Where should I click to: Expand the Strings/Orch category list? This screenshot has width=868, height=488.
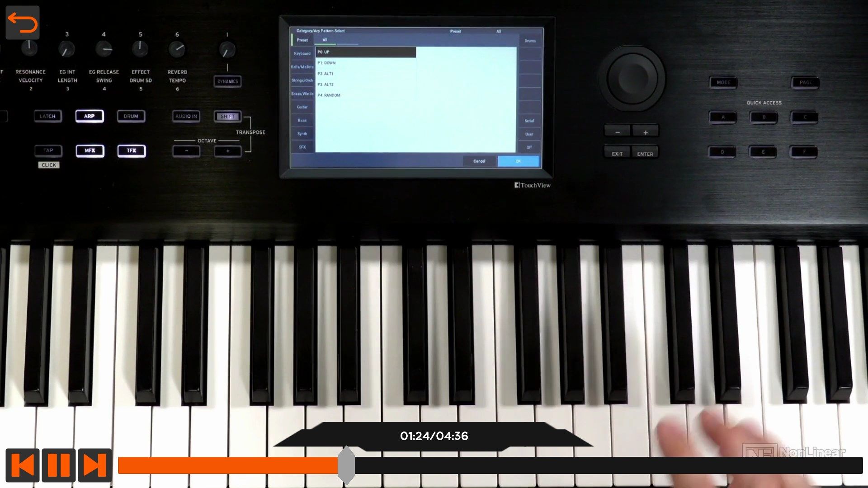(302, 80)
